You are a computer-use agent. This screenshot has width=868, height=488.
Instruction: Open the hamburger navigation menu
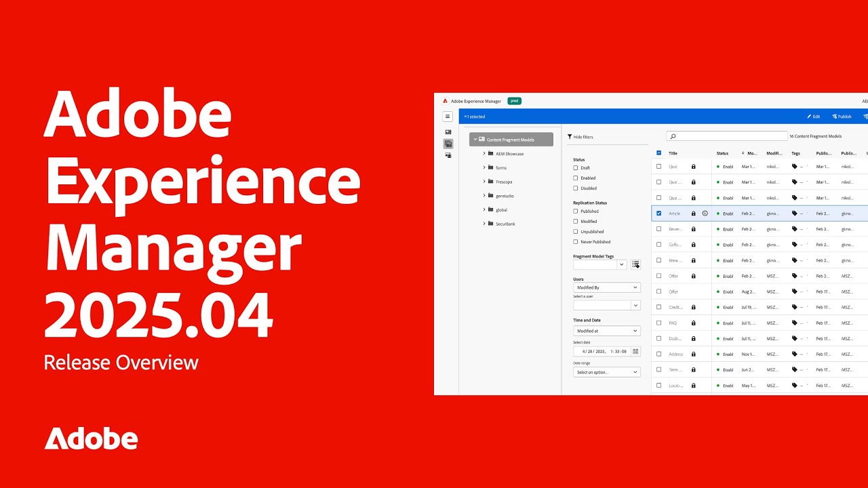[x=448, y=117]
